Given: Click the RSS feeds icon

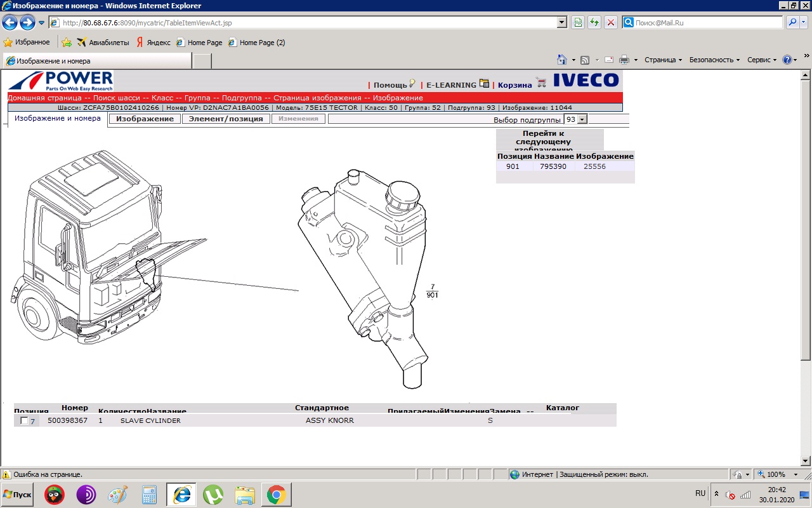Looking at the screenshot, I should [585, 60].
